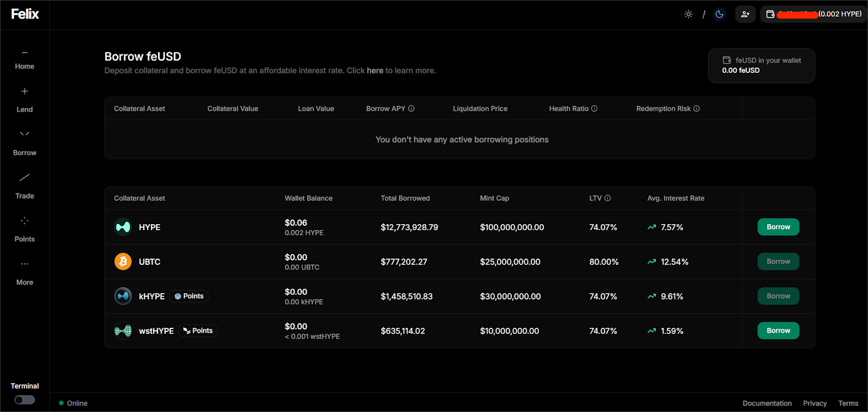
Task: Open the Terms link
Action: 848,403
